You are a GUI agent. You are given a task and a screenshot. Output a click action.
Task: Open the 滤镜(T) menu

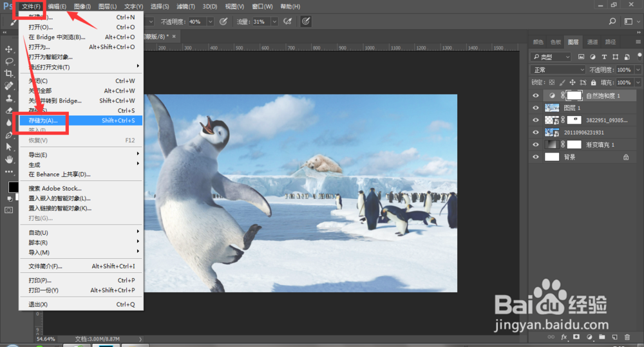[185, 6]
